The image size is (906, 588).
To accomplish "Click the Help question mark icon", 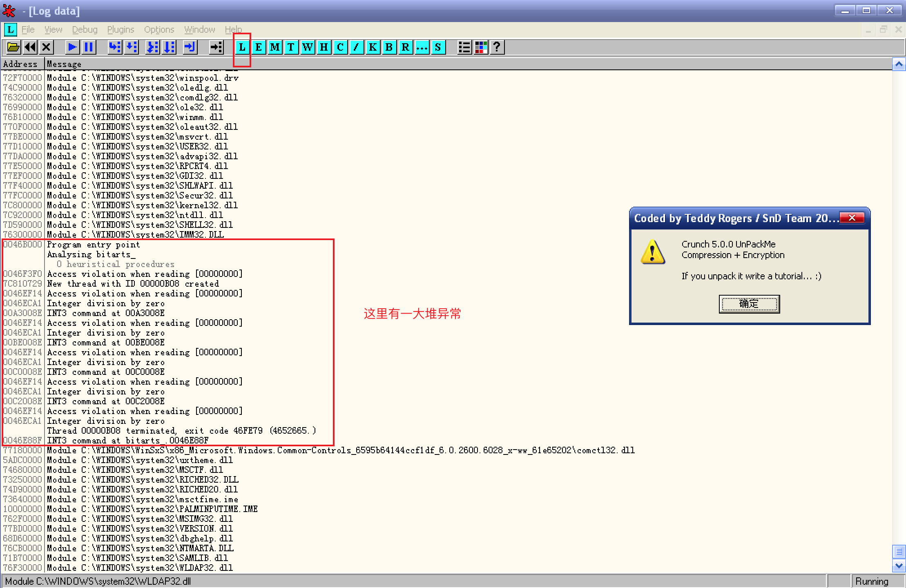I will click(497, 47).
